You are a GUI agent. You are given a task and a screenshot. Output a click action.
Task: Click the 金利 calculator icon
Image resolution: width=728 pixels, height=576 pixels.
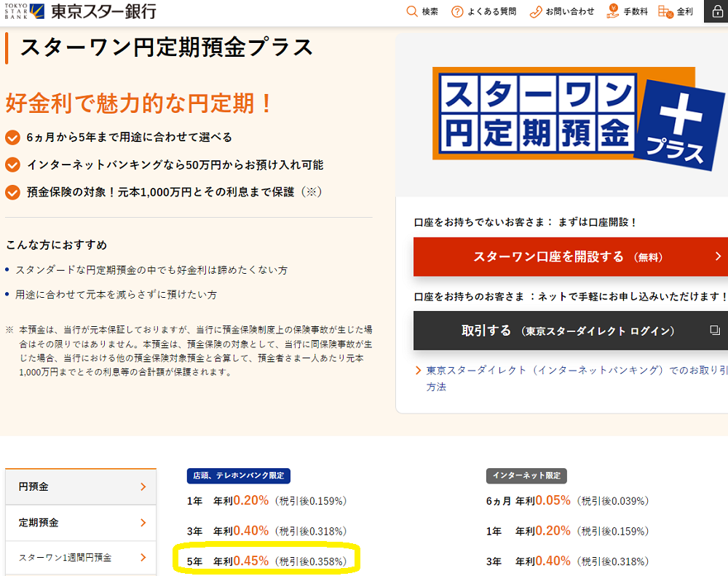pos(666,12)
